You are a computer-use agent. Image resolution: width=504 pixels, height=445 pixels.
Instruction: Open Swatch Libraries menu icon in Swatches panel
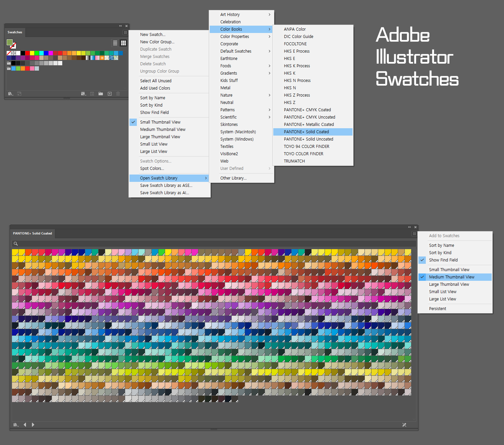point(11,94)
